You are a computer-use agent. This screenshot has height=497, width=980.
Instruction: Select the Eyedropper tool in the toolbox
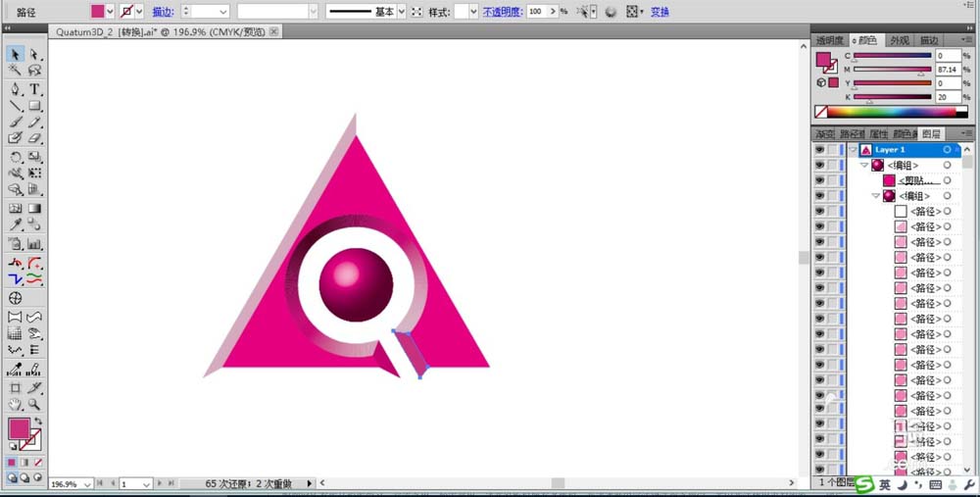[x=16, y=225]
